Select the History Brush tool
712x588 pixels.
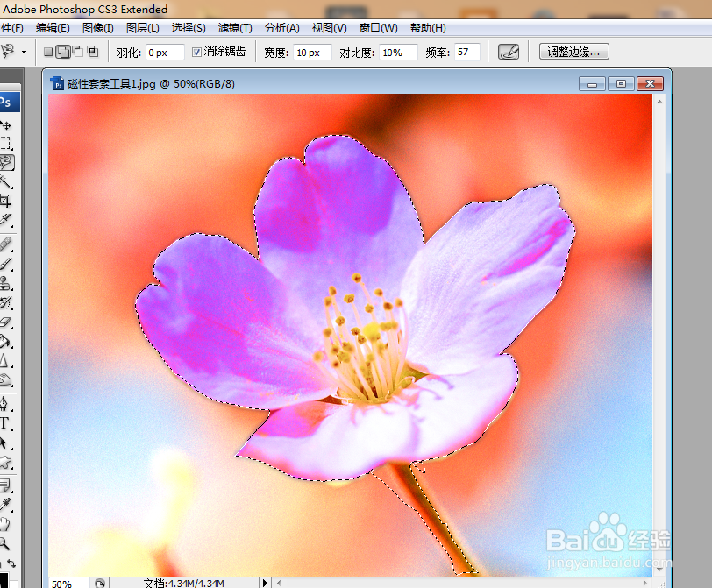(6, 302)
